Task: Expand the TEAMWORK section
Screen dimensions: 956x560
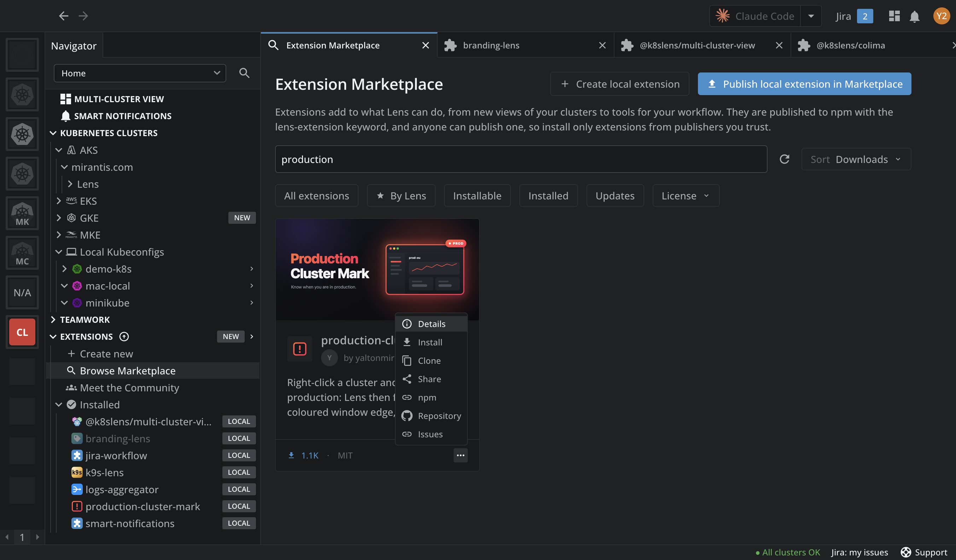Action: click(x=53, y=320)
